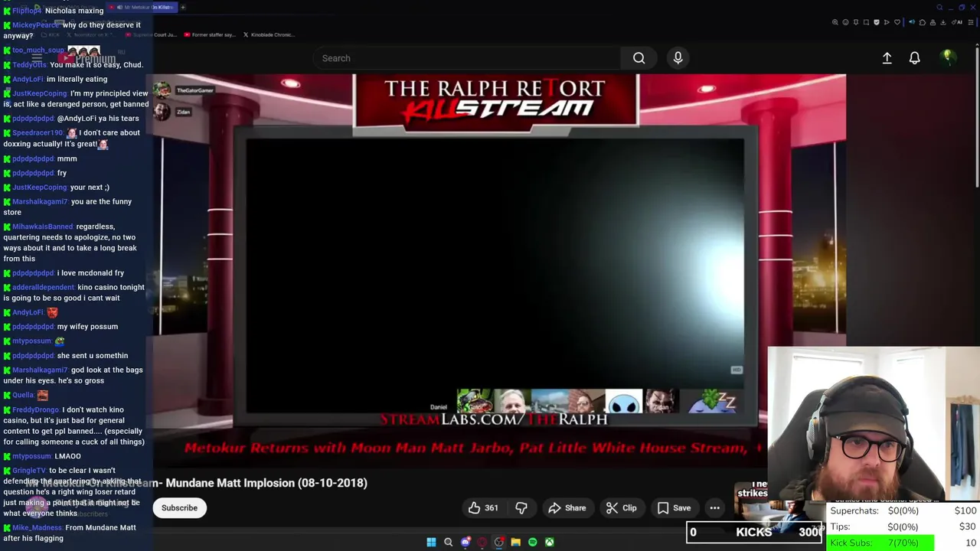
Task: Click the browser tab search icon
Action: pos(939,8)
